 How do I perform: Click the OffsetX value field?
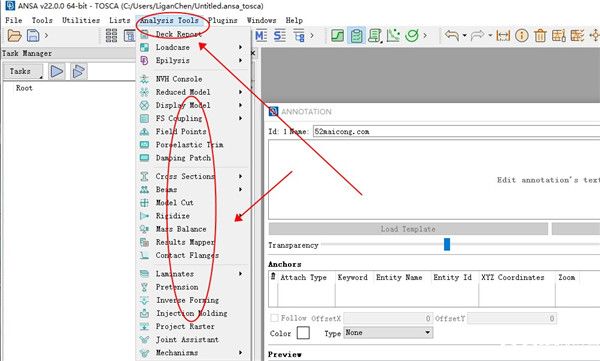pyautogui.click(x=388, y=318)
